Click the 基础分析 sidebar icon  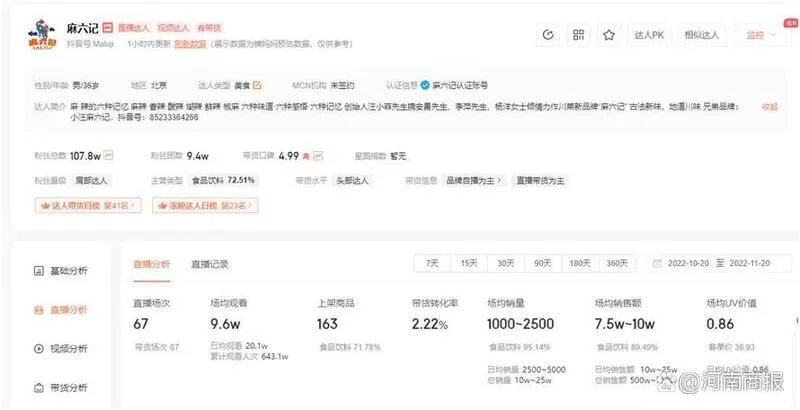tap(39, 271)
